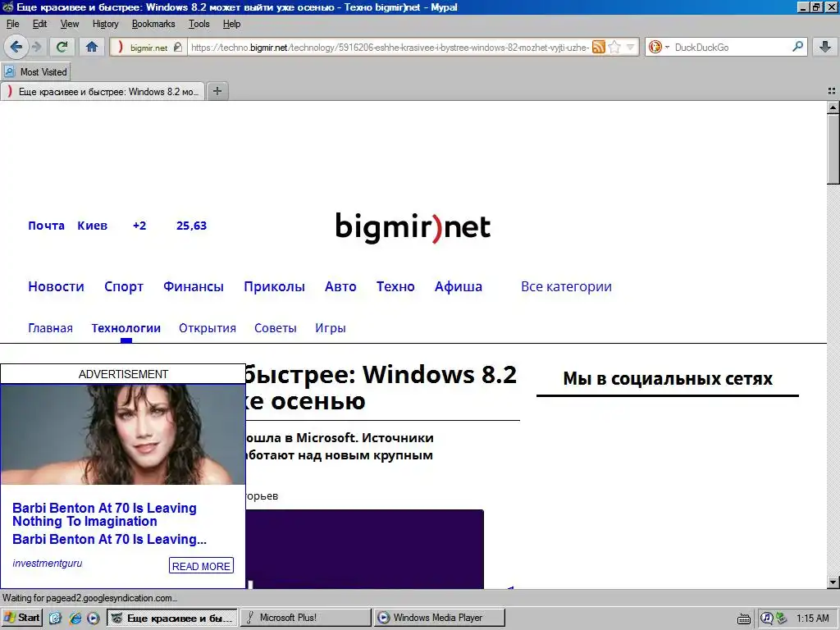Click the system tray clock 1:15 AM

coord(813,619)
